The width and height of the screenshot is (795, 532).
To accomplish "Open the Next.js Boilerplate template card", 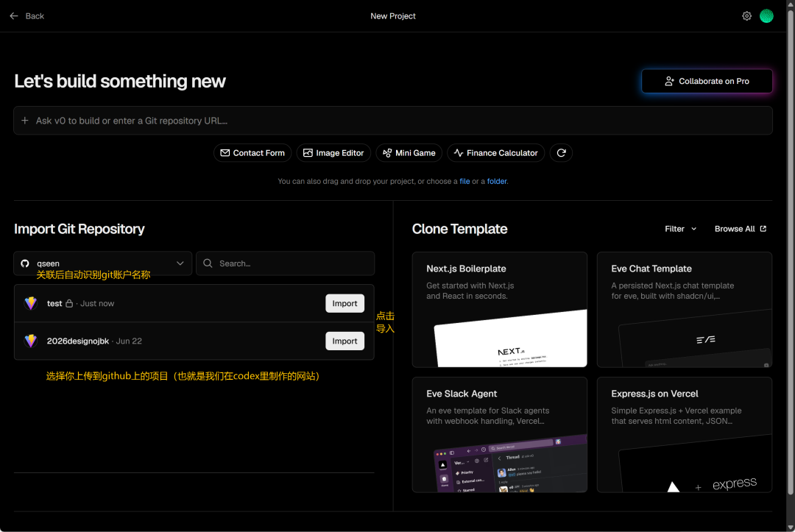I will click(x=499, y=310).
